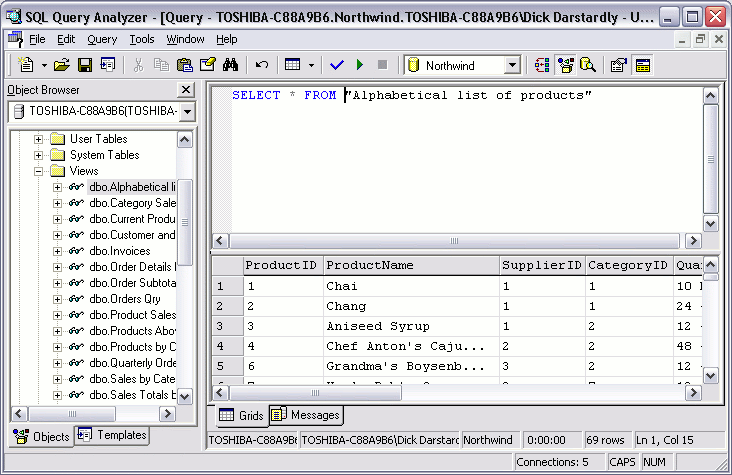
Task: Select the dbo.Quarterly Orders view
Action: click(132, 363)
